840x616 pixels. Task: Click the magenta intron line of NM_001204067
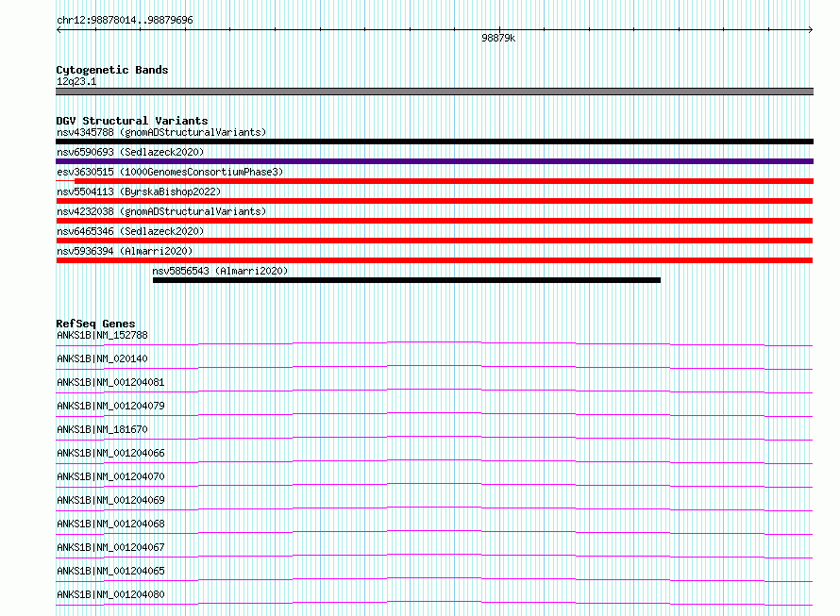pyautogui.click(x=434, y=555)
